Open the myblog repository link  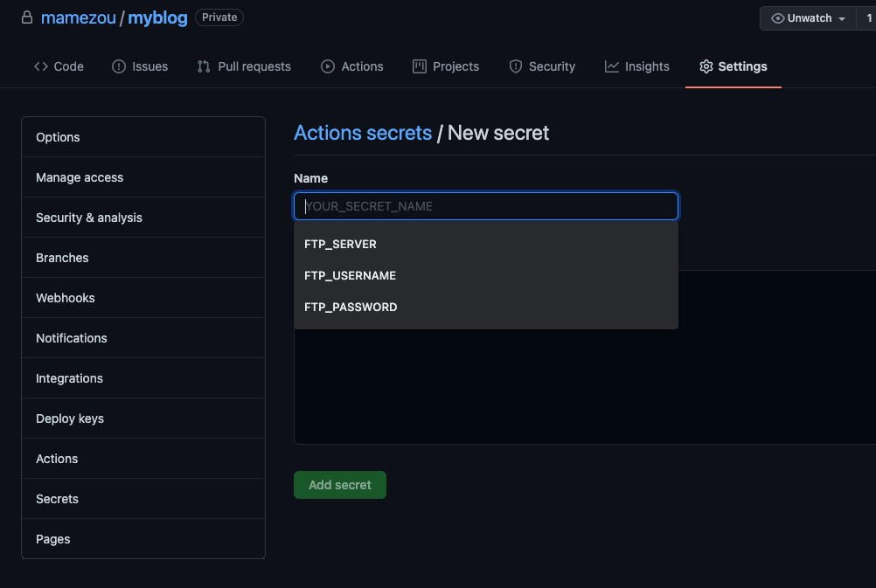[x=157, y=17]
